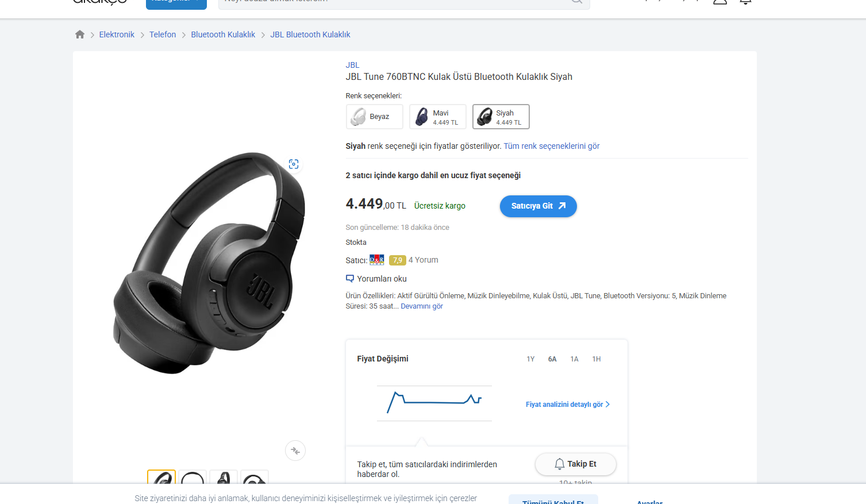Open the notifications bell in the header
Screen dimensions: 866x504
click(745, 2)
